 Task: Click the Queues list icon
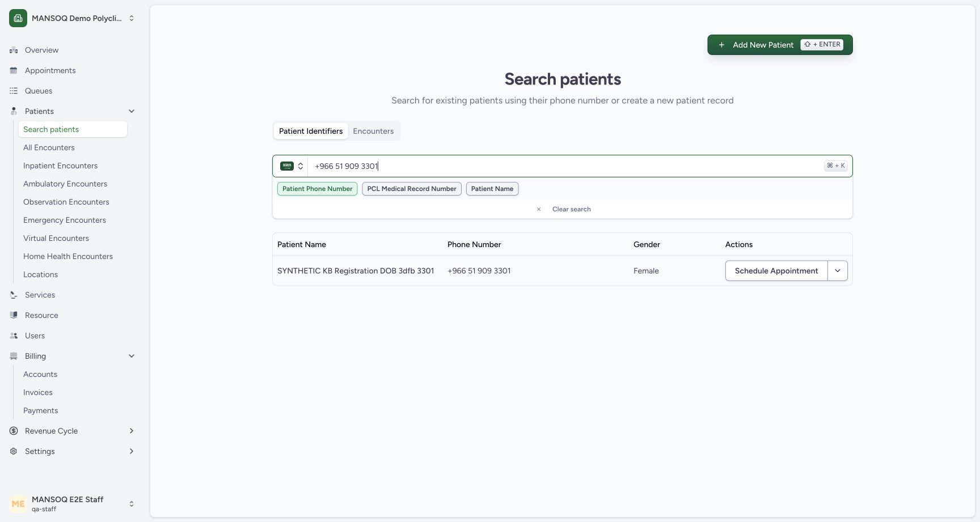pos(14,91)
